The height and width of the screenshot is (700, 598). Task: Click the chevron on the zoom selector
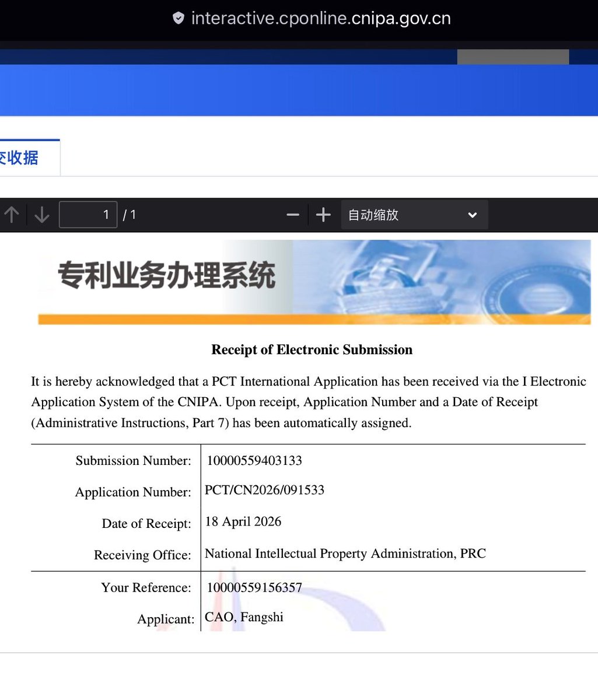click(x=473, y=215)
